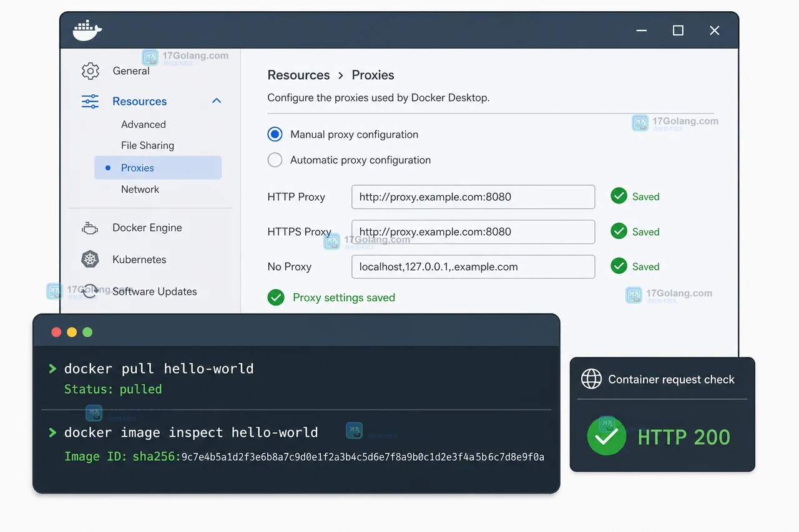Click the HTTP 200 status text

(x=684, y=437)
